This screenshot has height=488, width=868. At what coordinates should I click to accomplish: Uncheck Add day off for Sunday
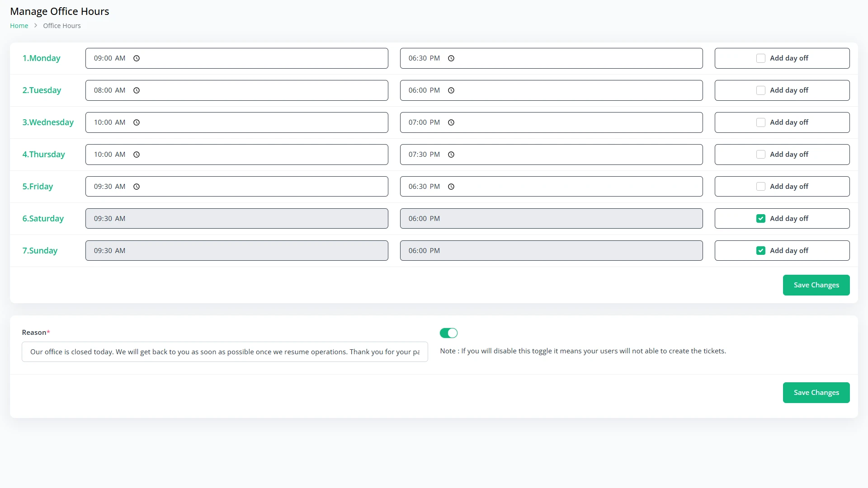[x=761, y=251]
